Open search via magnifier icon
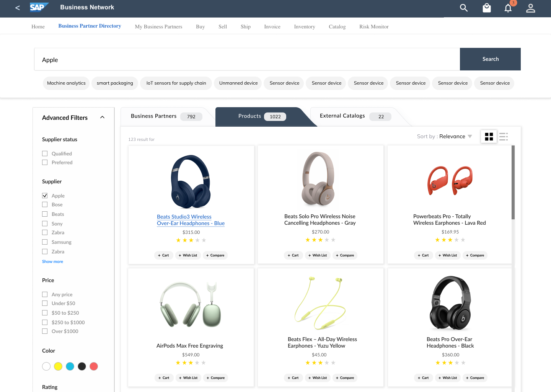Viewport: 551px width, 392px height. (464, 8)
